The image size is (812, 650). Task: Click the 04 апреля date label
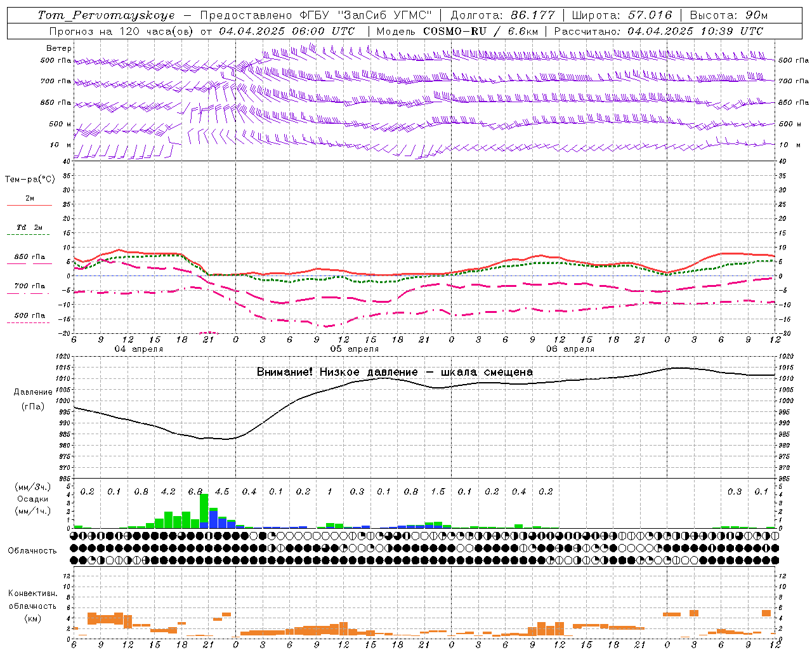point(138,349)
